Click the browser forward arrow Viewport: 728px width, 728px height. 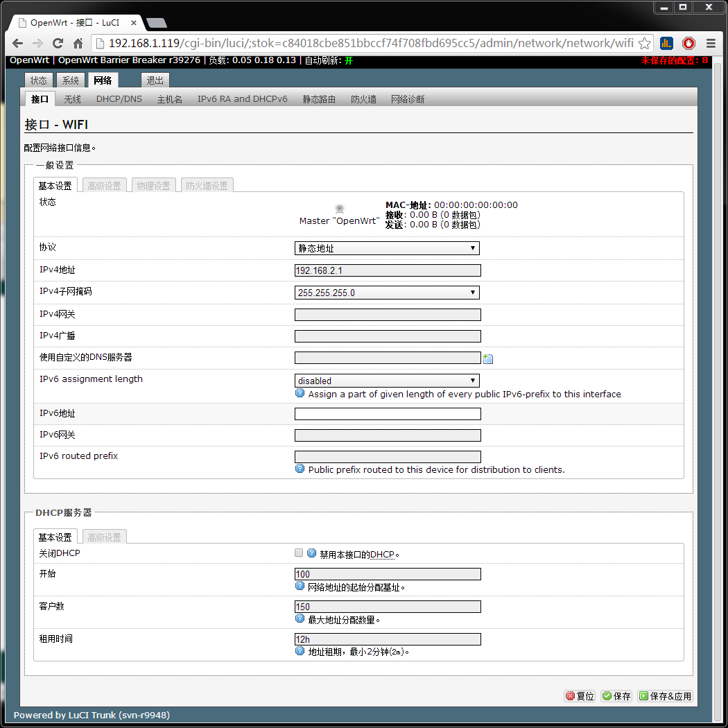pyautogui.click(x=37, y=43)
